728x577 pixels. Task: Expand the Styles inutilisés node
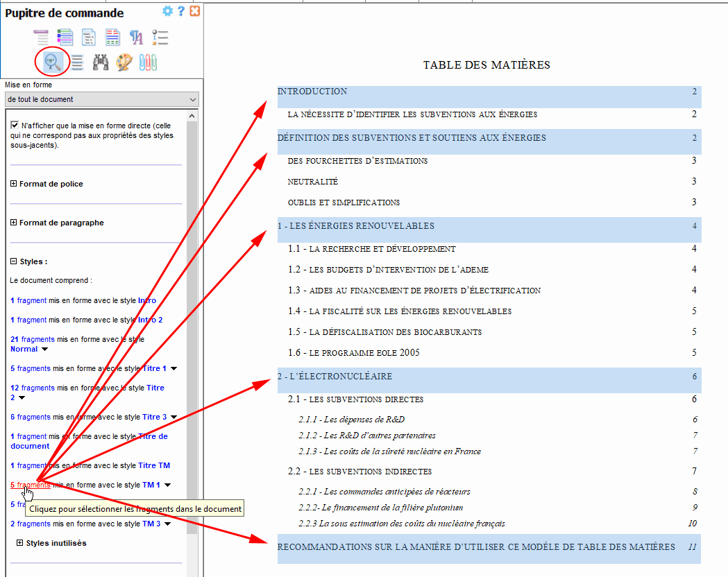tap(19, 543)
